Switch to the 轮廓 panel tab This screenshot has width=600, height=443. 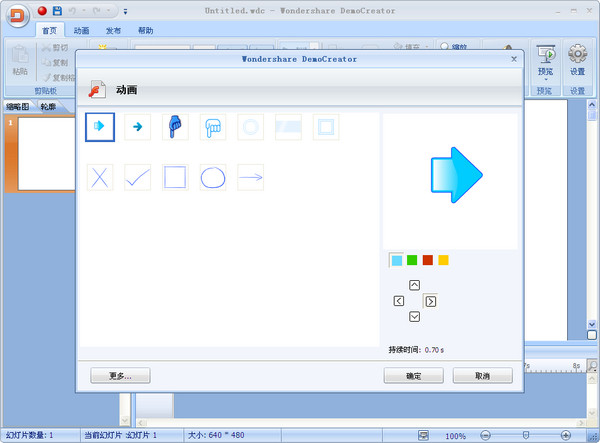click(x=48, y=107)
